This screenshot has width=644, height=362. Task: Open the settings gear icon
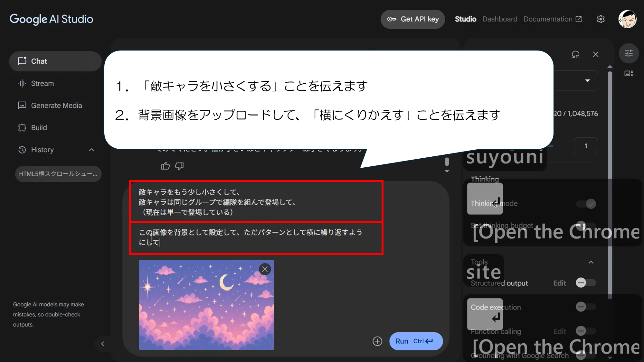(601, 19)
